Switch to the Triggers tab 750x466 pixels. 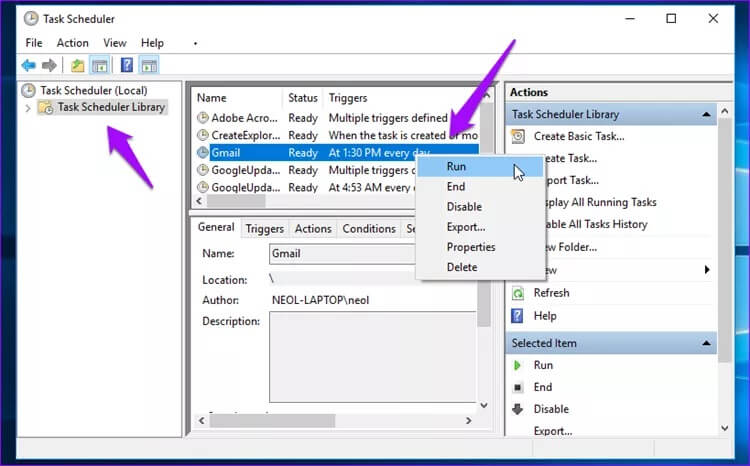265,229
